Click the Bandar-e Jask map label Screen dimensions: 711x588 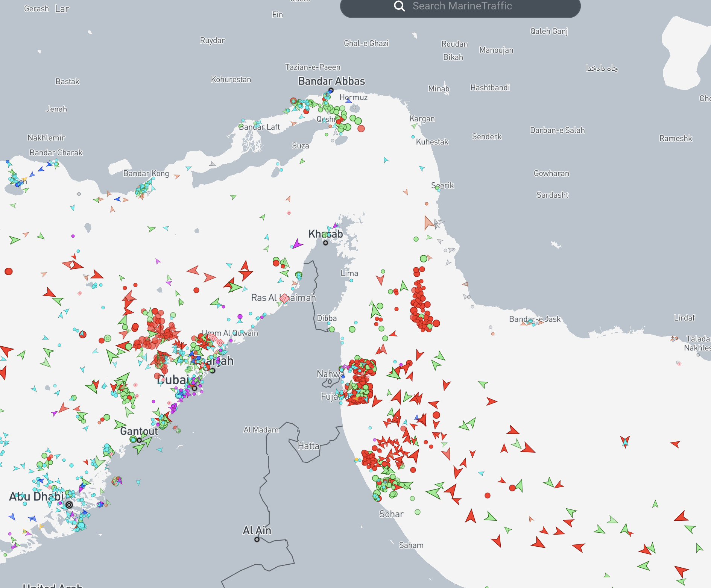(535, 319)
